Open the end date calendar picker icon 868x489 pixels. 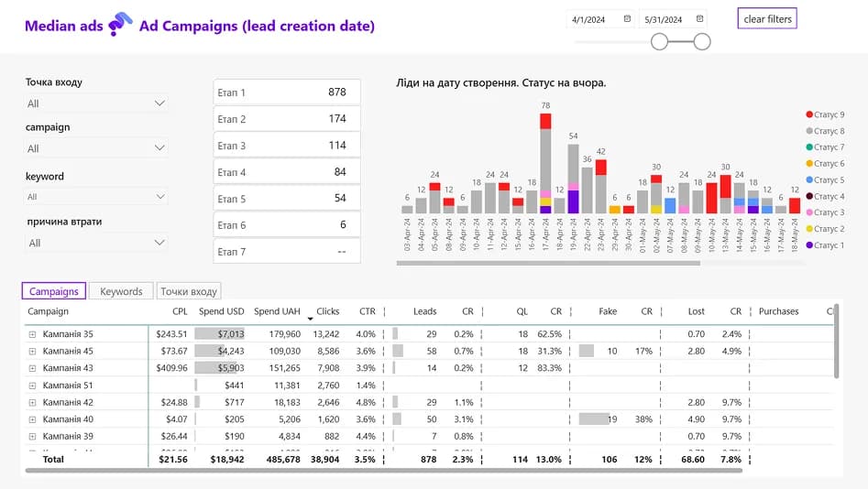coord(700,18)
